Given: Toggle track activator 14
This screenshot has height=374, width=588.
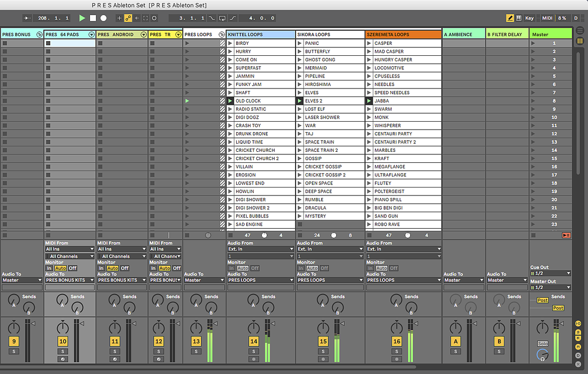Looking at the screenshot, I should (254, 341).
